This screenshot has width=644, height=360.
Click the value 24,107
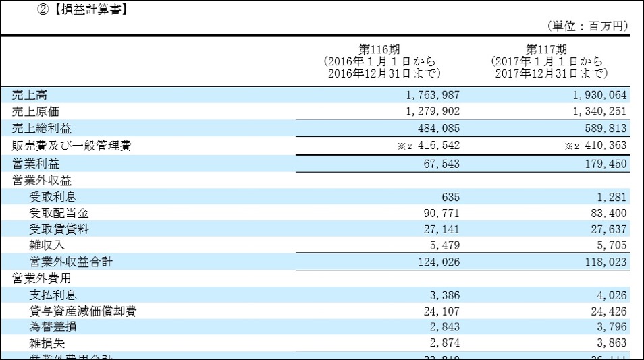(441, 311)
